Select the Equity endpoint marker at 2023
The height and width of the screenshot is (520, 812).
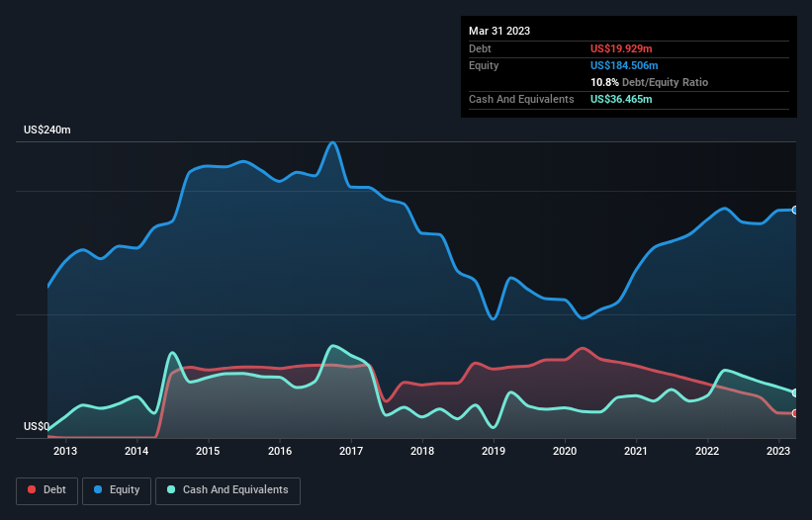tap(795, 210)
